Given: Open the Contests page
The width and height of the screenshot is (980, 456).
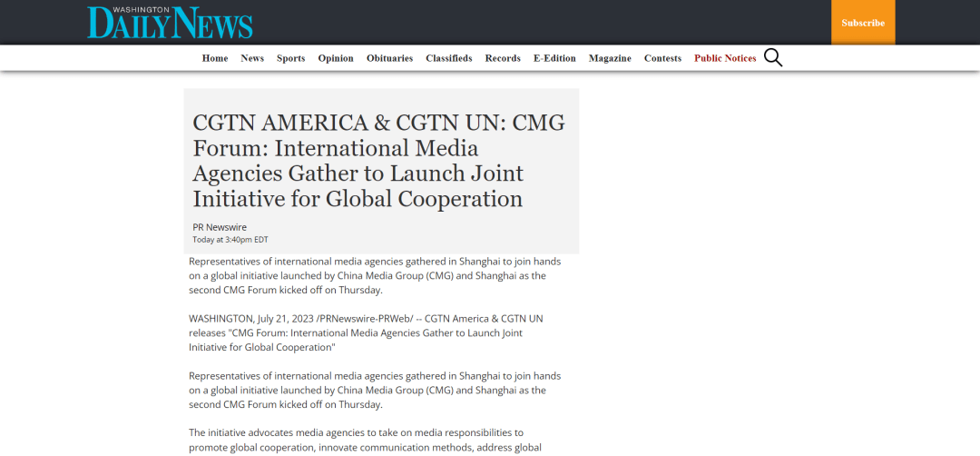Looking at the screenshot, I should 663,58.
